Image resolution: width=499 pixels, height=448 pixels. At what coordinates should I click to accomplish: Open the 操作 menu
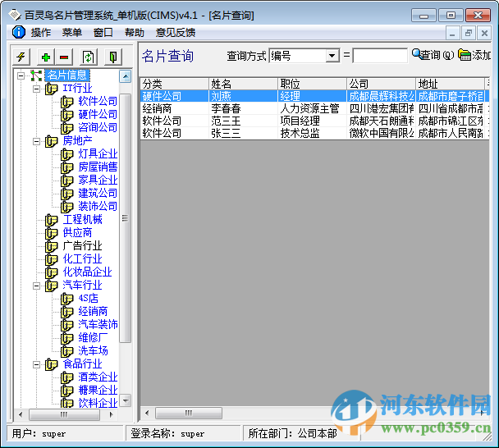[x=41, y=33]
